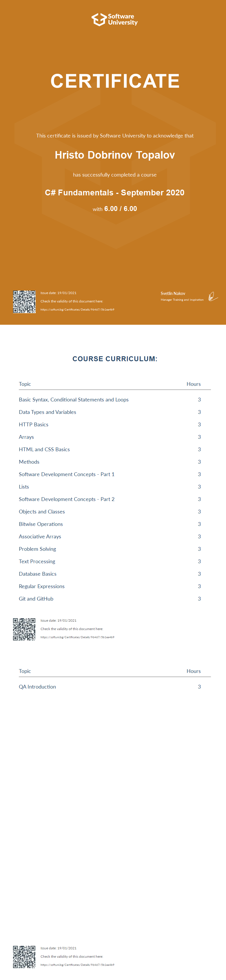The width and height of the screenshot is (226, 980).
Task: Click the QA Introduction topic
Action: click(x=37, y=687)
